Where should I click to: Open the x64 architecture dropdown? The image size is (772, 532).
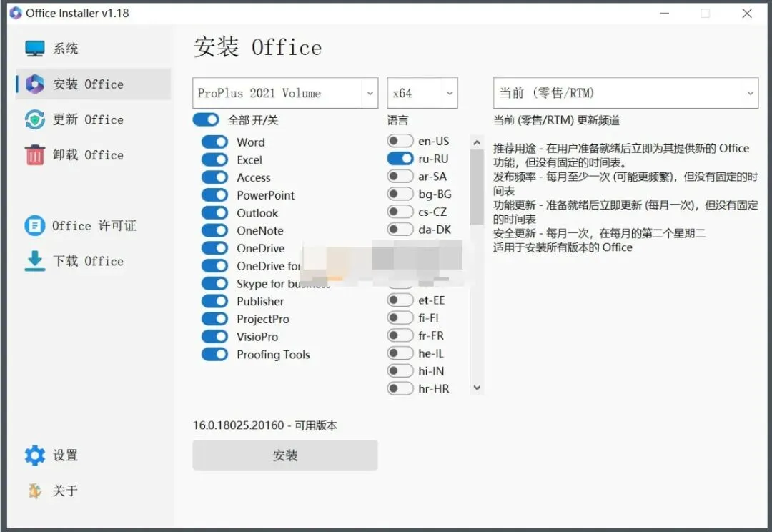tap(422, 93)
